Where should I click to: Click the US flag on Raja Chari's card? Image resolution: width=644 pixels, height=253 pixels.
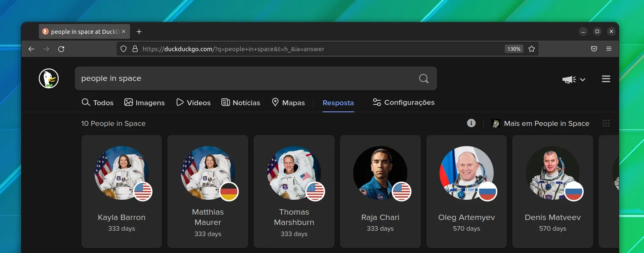(x=402, y=192)
